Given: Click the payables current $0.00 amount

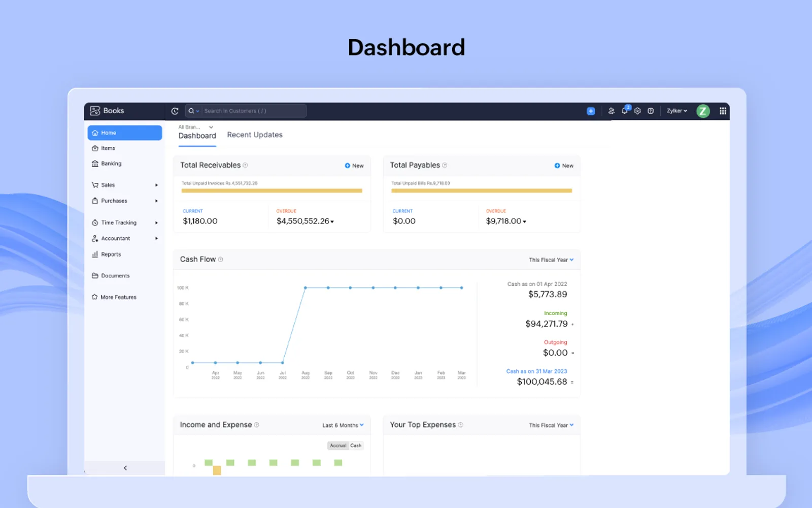Looking at the screenshot, I should (x=404, y=221).
